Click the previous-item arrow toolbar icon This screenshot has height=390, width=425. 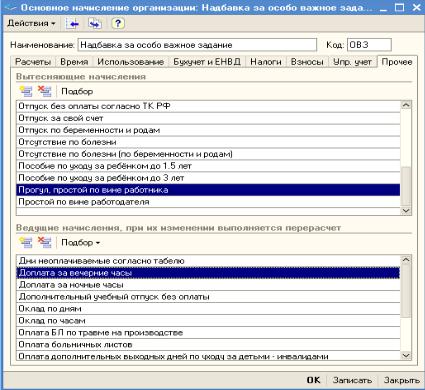(x=72, y=24)
